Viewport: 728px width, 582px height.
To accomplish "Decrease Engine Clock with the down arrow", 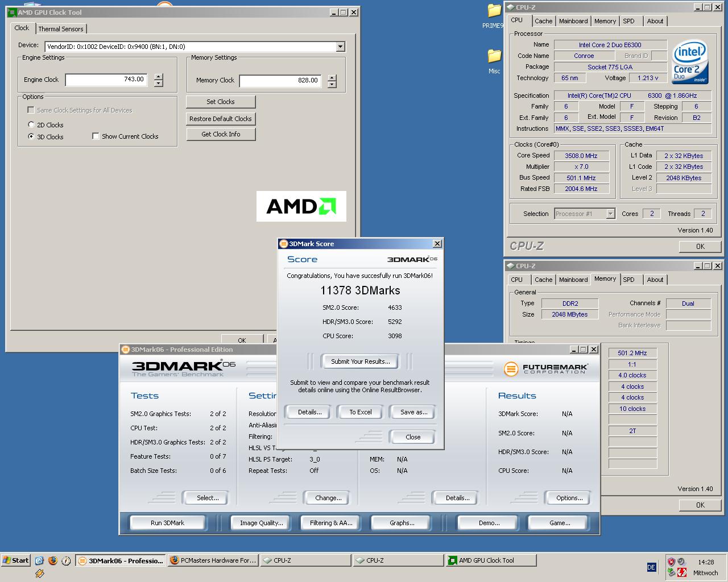I will [x=158, y=84].
